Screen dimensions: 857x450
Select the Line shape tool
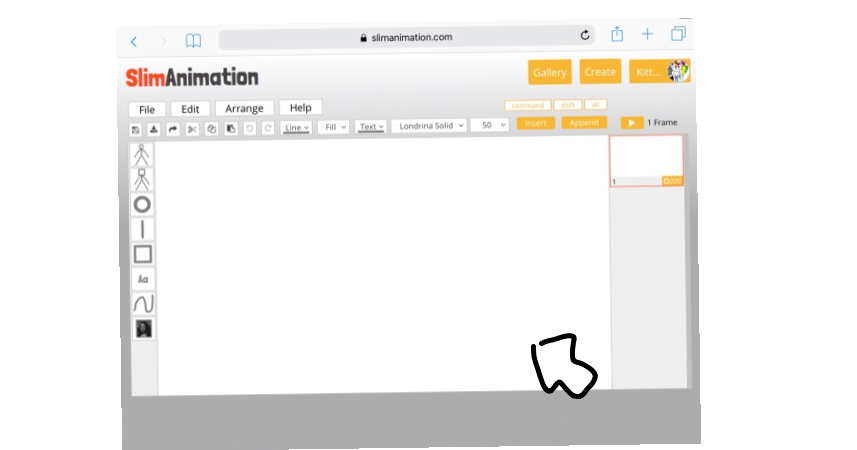click(x=143, y=229)
